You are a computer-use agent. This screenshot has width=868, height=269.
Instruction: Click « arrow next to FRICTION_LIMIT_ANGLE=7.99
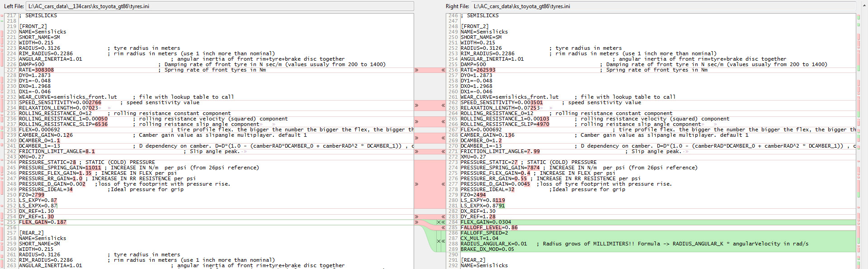(443, 152)
